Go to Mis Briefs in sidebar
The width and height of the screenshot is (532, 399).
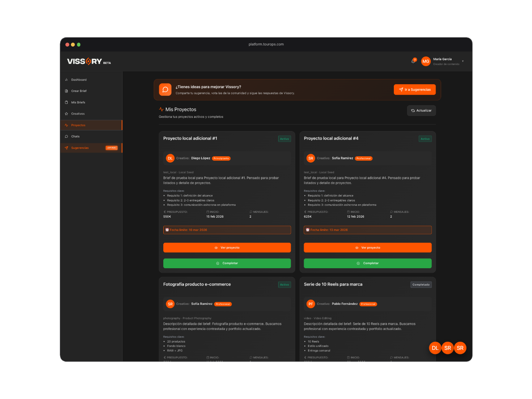(78, 102)
